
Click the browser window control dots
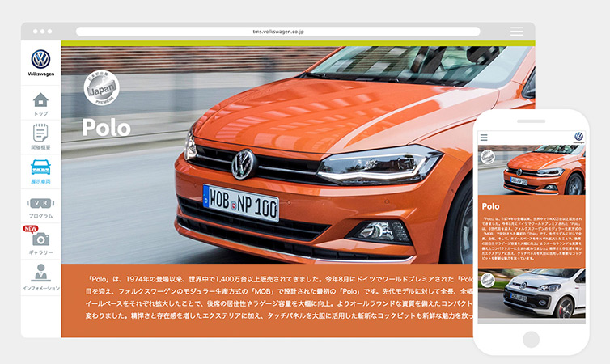click(x=42, y=32)
